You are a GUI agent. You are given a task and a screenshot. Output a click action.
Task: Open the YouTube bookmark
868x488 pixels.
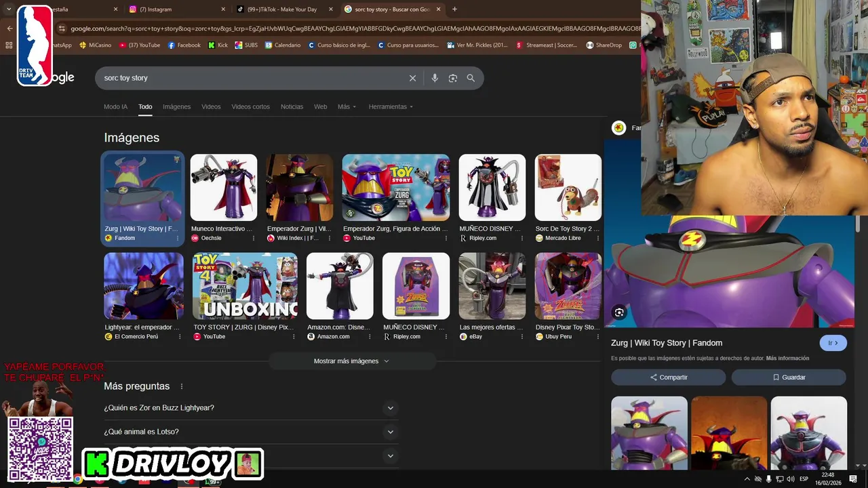click(140, 45)
